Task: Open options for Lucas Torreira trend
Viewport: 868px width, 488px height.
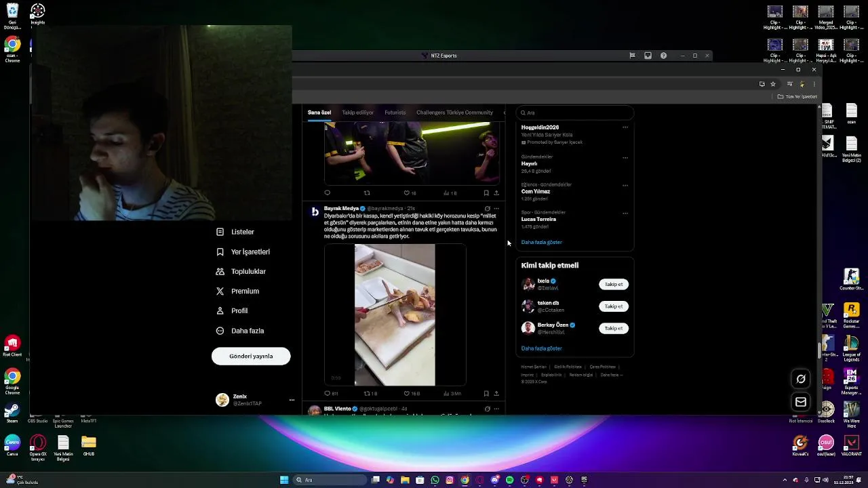Action: point(625,213)
